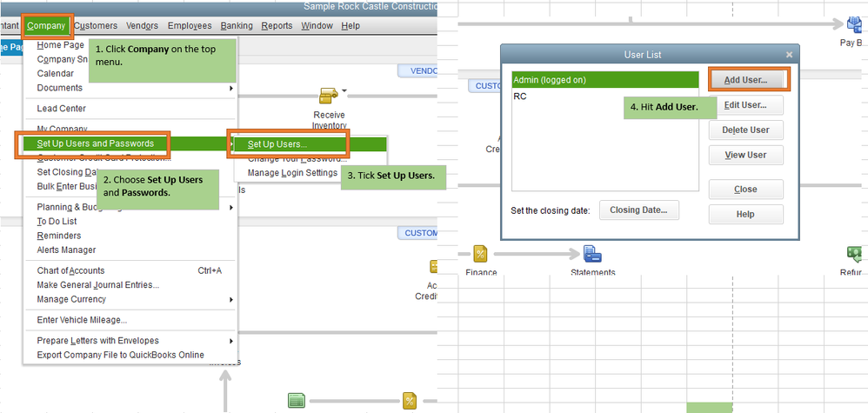Viewport: 868px width, 413px height.
Task: Choose Set Up Users and Passwords
Action: point(95,143)
